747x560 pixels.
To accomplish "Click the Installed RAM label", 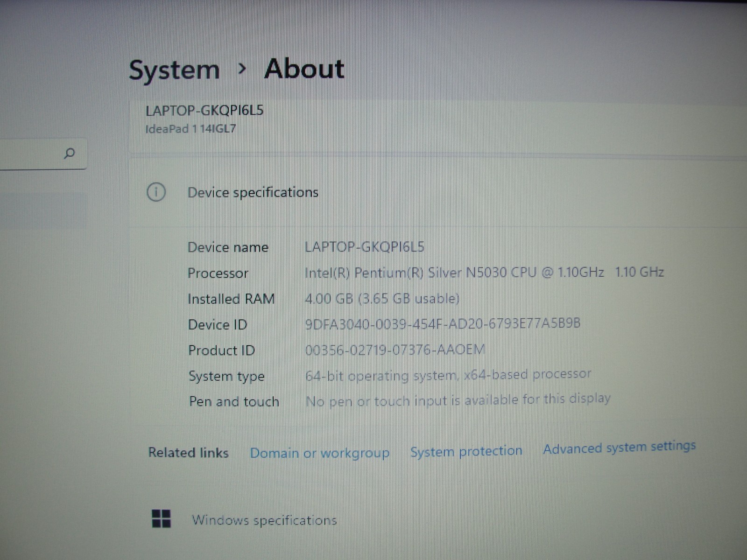I will [231, 299].
